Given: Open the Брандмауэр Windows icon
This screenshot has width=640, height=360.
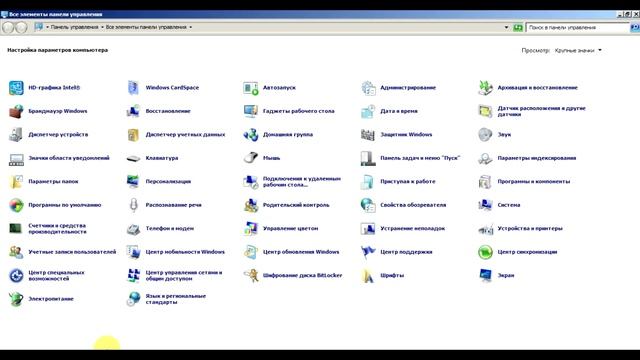Looking at the screenshot, I should click(x=16, y=111).
